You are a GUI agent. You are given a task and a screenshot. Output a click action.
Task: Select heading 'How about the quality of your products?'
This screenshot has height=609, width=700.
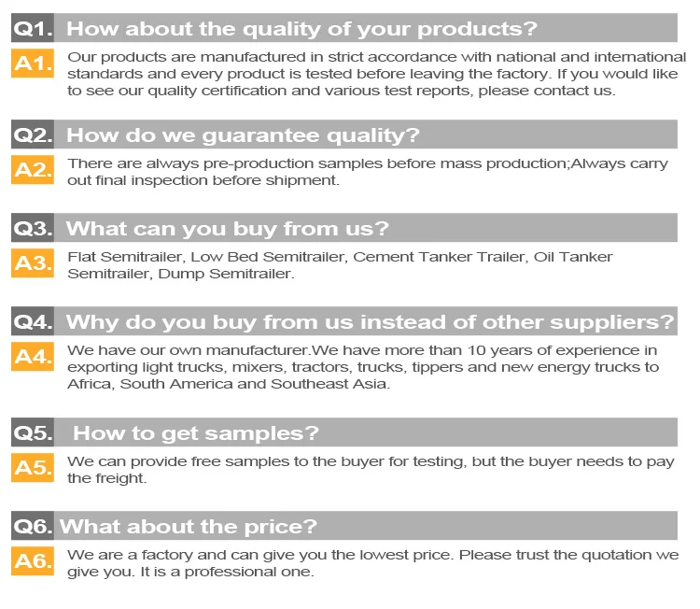(x=301, y=29)
